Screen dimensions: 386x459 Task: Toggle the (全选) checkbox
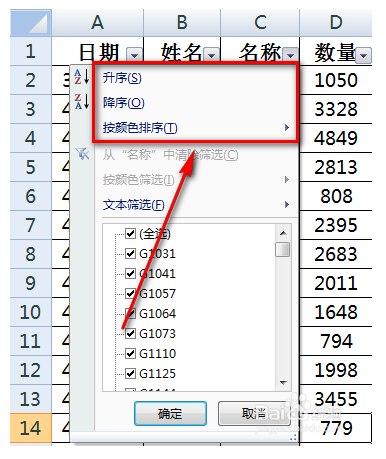pos(130,234)
